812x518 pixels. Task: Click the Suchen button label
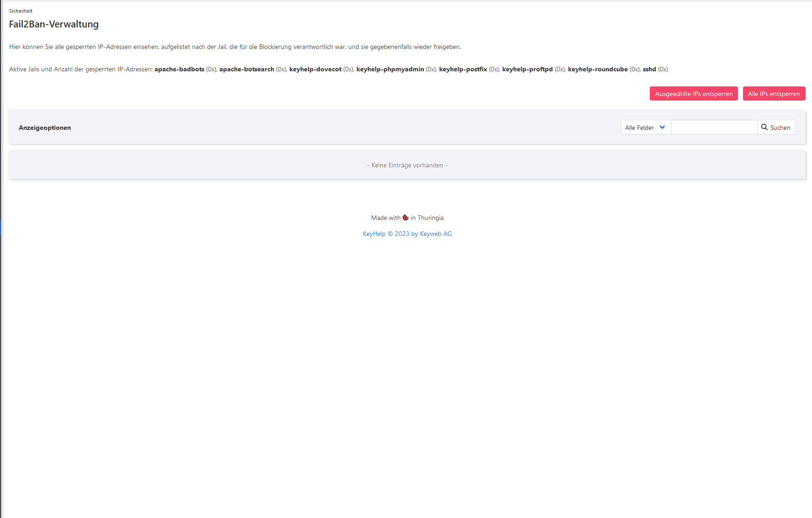pos(780,128)
